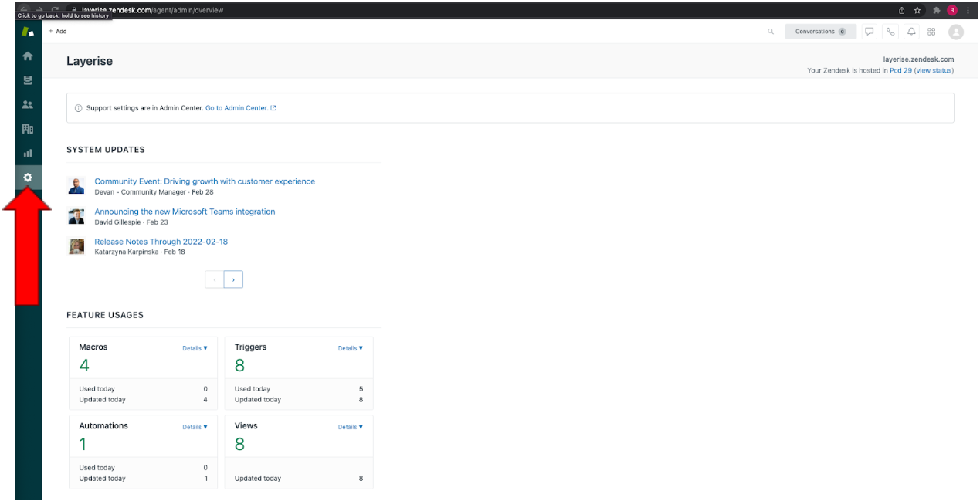
Task: Click the info icon in settings notice
Action: click(x=79, y=108)
